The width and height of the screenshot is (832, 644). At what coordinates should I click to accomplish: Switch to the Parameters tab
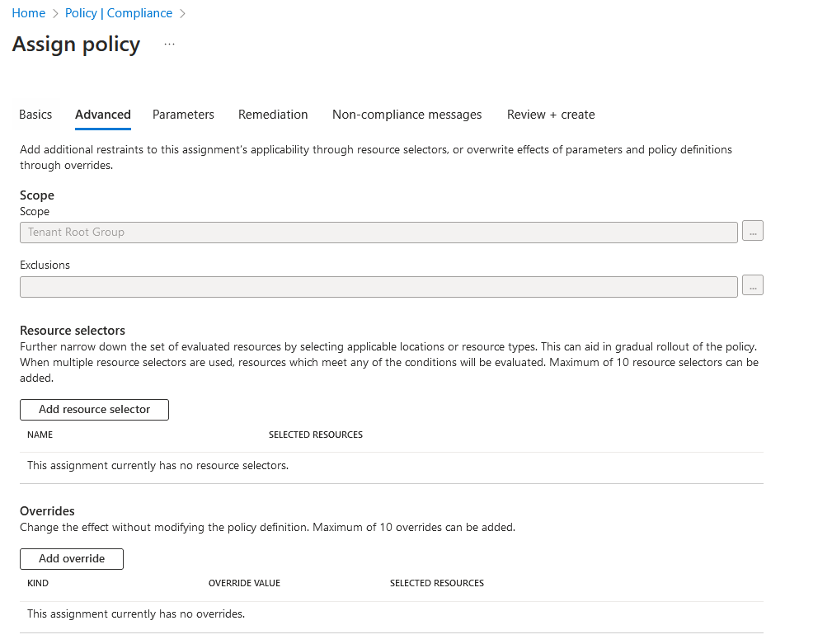click(183, 115)
